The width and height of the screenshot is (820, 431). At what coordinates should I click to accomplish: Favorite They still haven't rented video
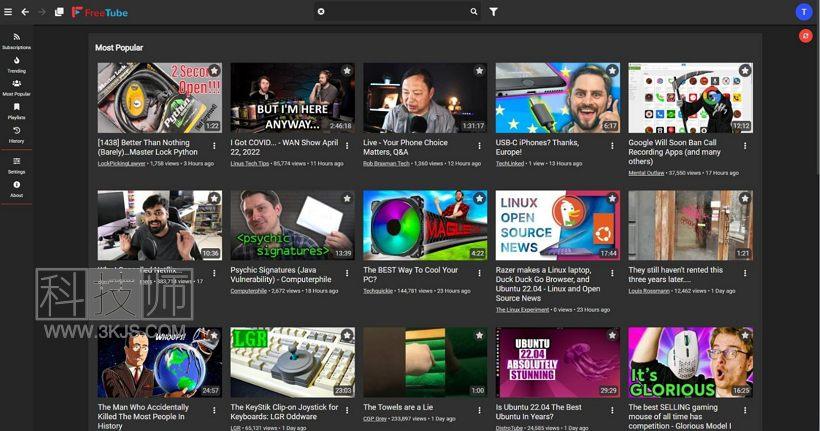745,198
